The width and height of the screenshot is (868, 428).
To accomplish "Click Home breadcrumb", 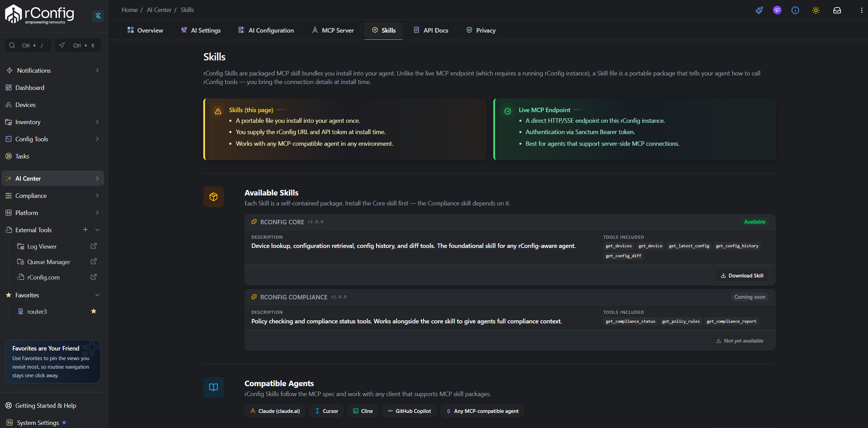I will [x=130, y=10].
